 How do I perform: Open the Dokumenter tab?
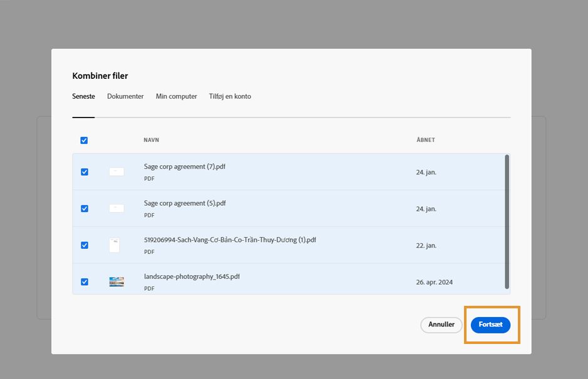click(x=125, y=96)
